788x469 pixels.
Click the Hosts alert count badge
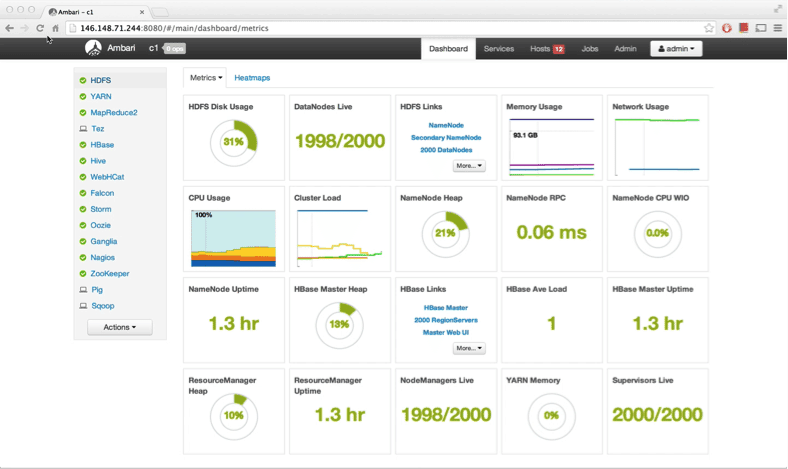[x=559, y=49]
